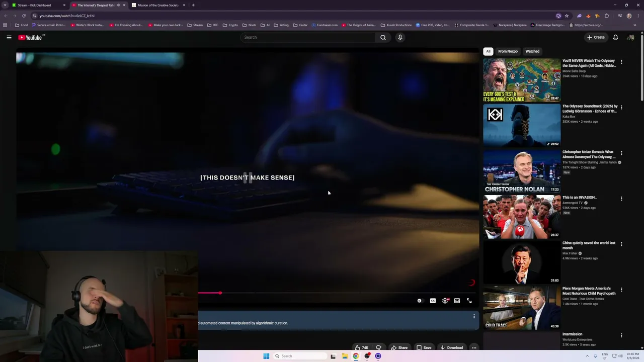Select the 'From Nexpo' filter chip
The image size is (644, 362).
508,51
